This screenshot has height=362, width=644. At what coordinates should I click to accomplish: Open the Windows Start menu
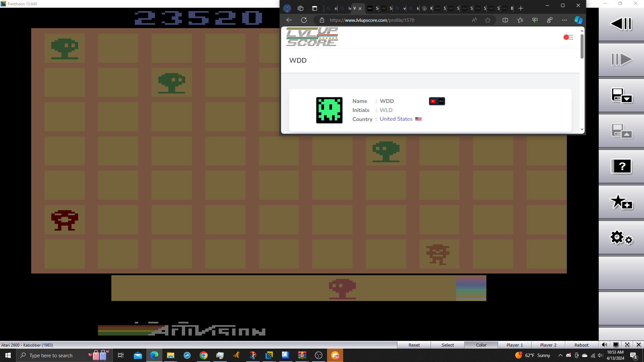coord(8,355)
